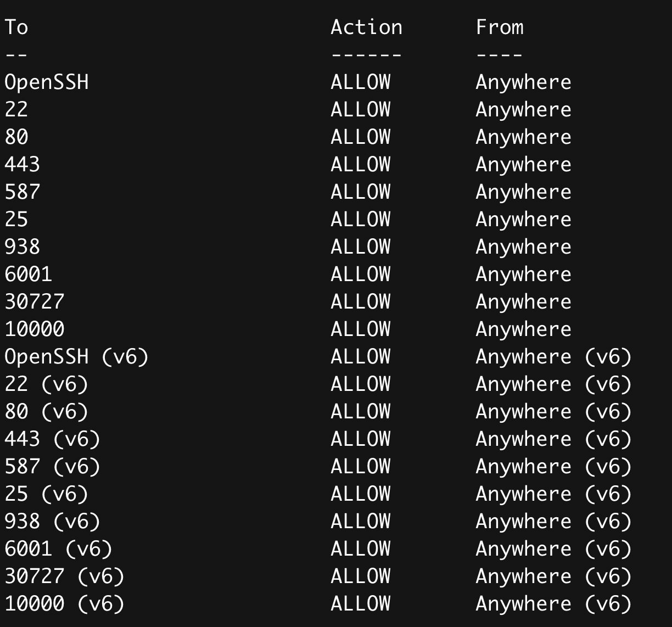Click ALLOW in the "30727 (v6)" row
Screen dimensions: 672x627
(x=360, y=576)
